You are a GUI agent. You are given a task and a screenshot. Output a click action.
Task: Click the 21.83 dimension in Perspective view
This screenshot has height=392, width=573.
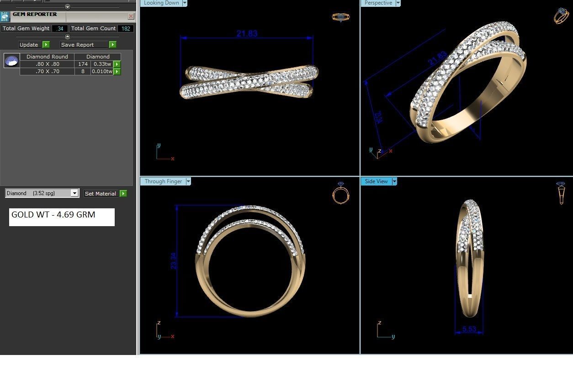pos(437,58)
